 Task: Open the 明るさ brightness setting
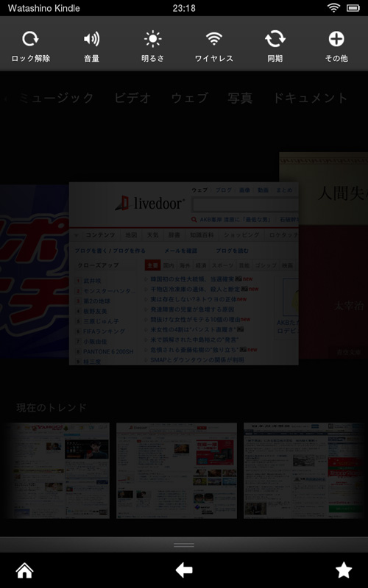pyautogui.click(x=153, y=39)
